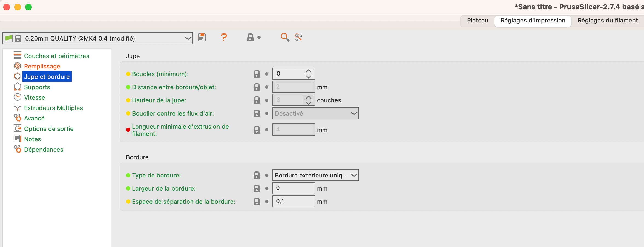644x247 pixels.
Task: Open the Remplissage settings page
Action: click(x=42, y=66)
